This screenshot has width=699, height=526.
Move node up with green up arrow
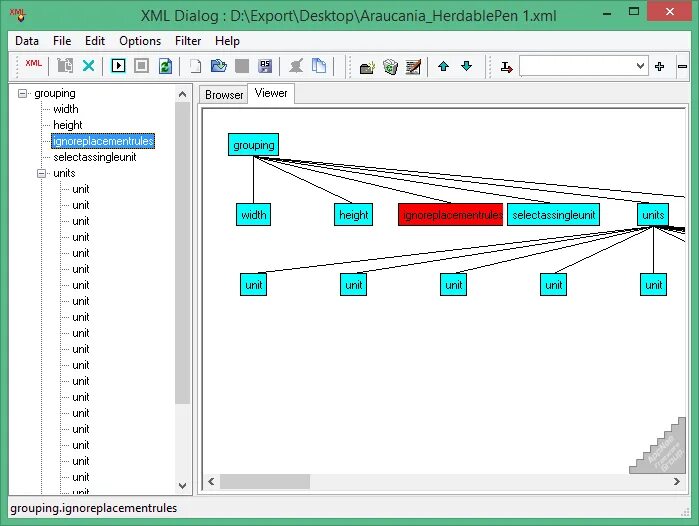coord(443,66)
